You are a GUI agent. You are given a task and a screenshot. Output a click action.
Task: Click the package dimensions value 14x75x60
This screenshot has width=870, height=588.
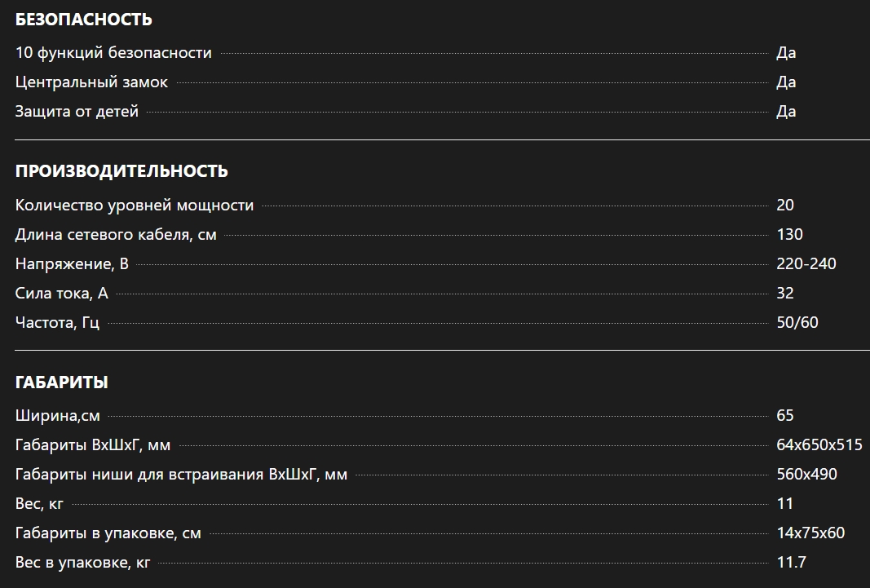[810, 533]
